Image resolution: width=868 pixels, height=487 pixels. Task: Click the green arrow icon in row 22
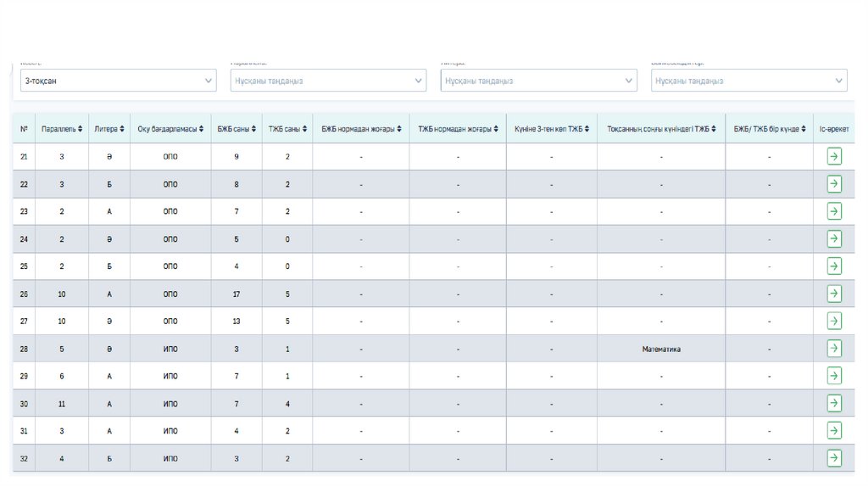834,184
